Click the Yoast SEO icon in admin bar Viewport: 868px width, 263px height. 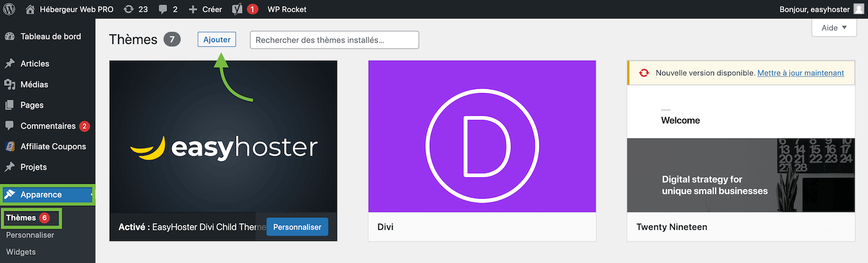pos(237,9)
